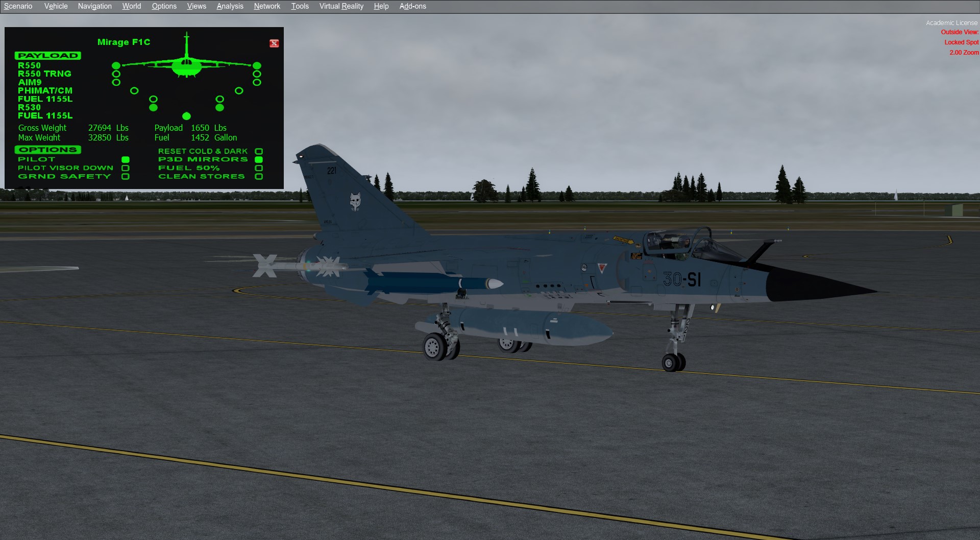Select right PHIMAT/CM pod station circle

point(239,90)
